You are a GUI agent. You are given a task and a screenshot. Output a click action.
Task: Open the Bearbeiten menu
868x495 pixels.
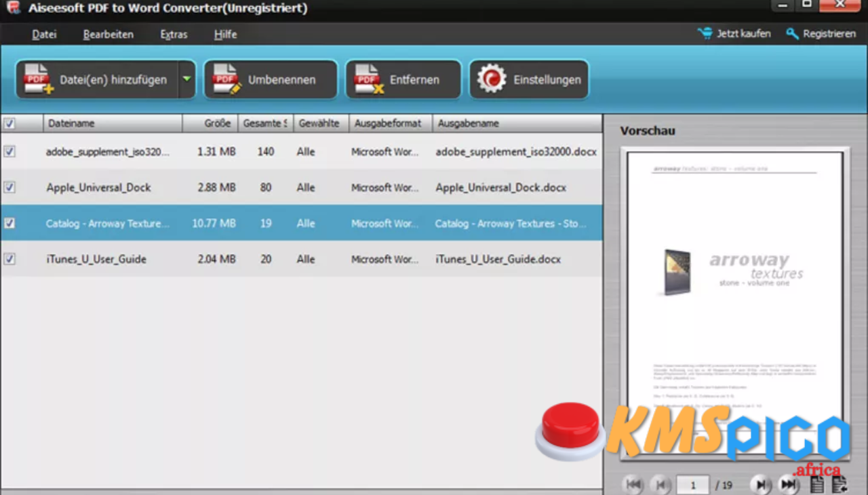[108, 34]
